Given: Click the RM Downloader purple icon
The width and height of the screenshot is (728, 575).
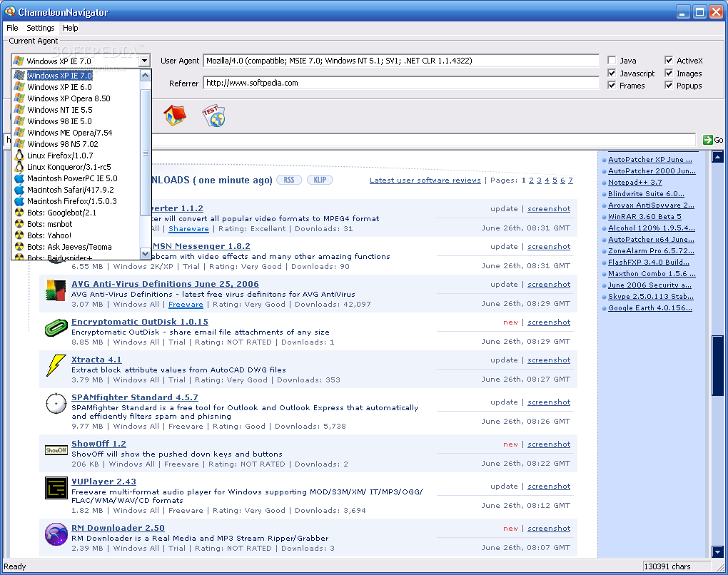Looking at the screenshot, I should point(56,534).
